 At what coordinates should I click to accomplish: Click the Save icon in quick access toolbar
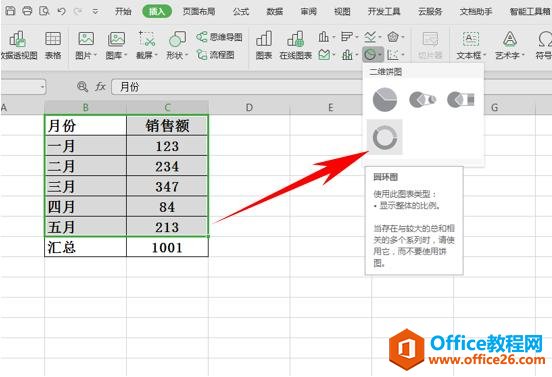coord(10,11)
